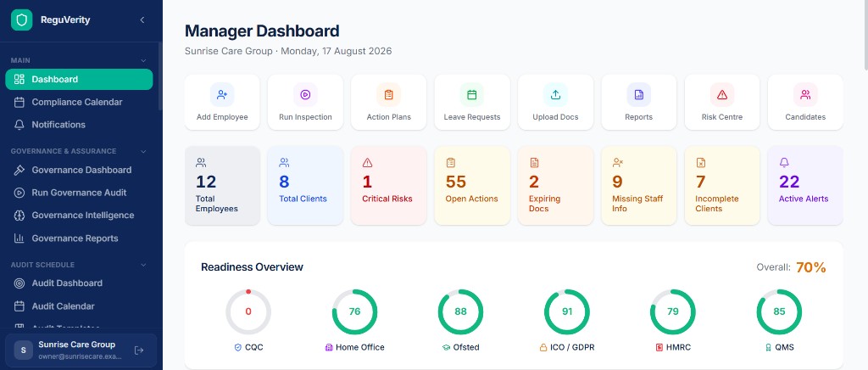Click the Home Office readiness ring 76
The height and width of the screenshot is (370, 868).
click(x=355, y=311)
